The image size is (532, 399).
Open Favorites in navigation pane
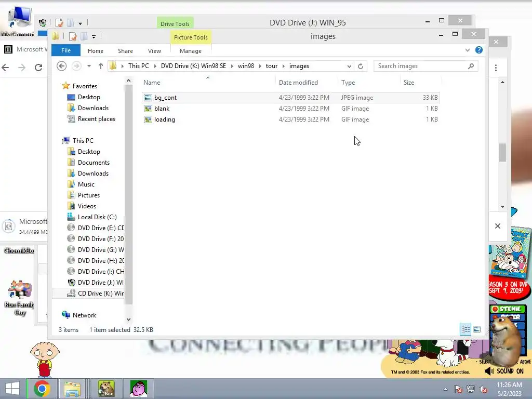point(85,86)
